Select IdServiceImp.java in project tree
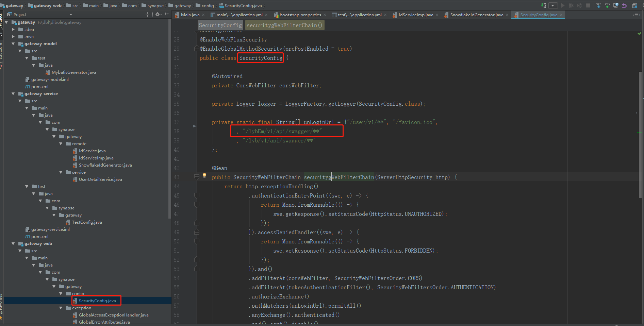 coord(93,158)
